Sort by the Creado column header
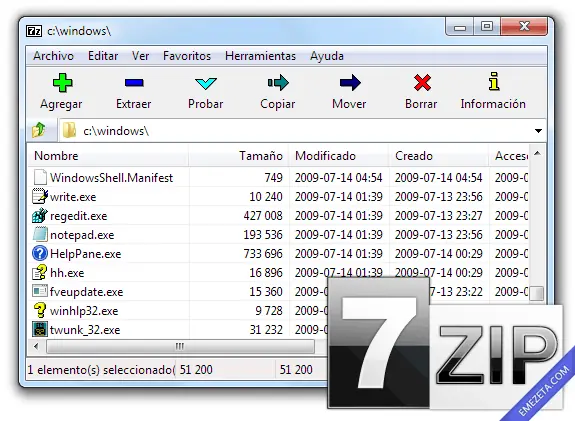The height and width of the screenshot is (421, 575). [439, 156]
